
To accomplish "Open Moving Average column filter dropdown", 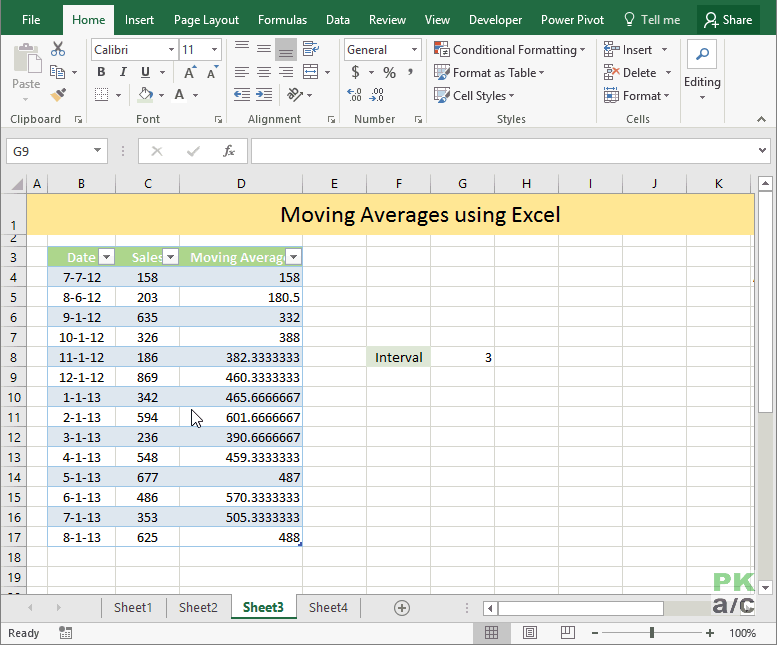I will (x=293, y=257).
